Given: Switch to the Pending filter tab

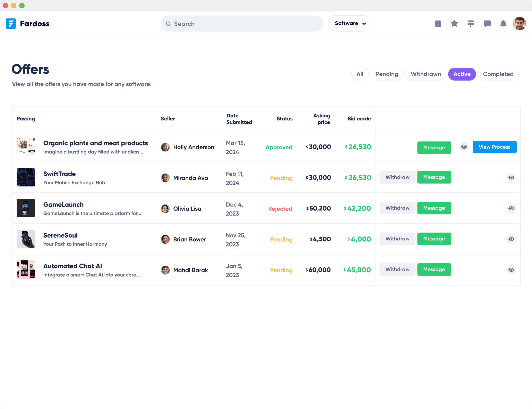Looking at the screenshot, I should 387,74.
